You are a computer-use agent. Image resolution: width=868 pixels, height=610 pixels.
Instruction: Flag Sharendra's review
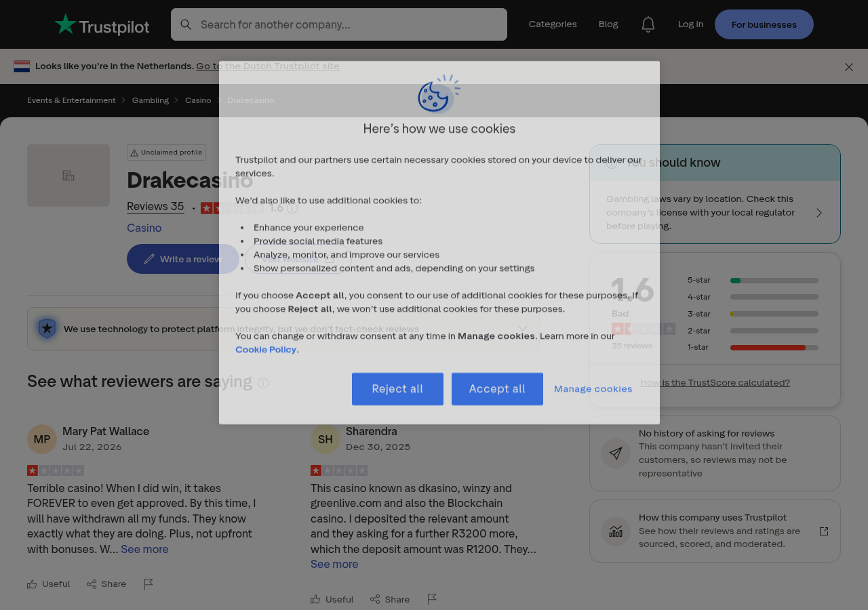pos(432,599)
